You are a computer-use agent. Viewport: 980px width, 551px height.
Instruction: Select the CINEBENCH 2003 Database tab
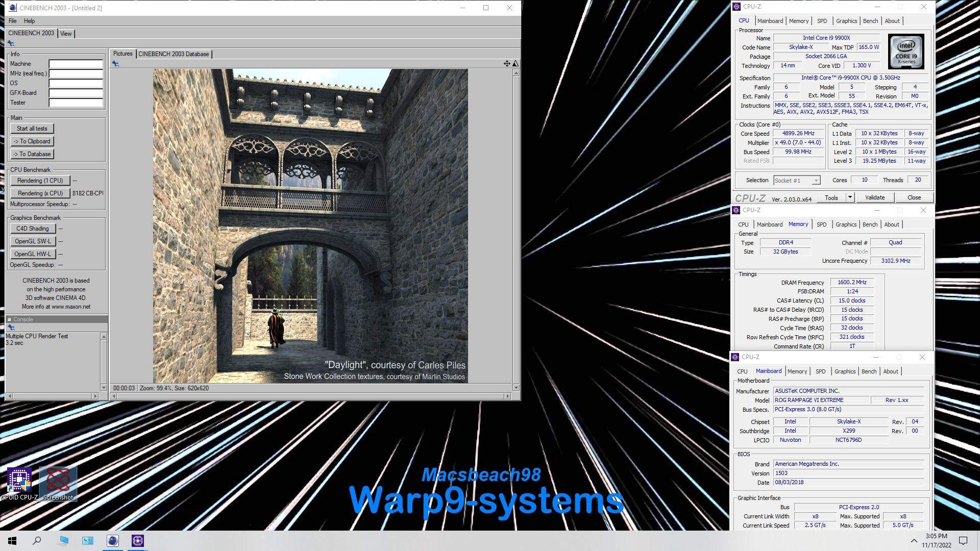[x=174, y=54]
